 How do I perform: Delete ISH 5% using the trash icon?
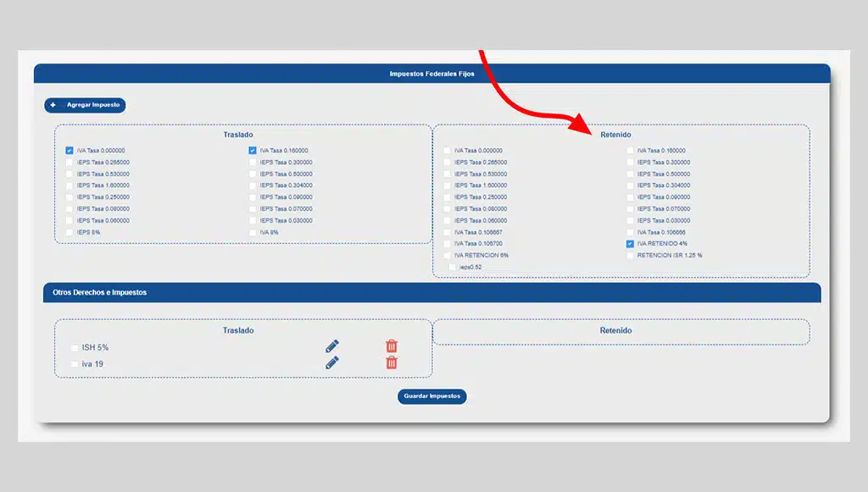pos(392,346)
